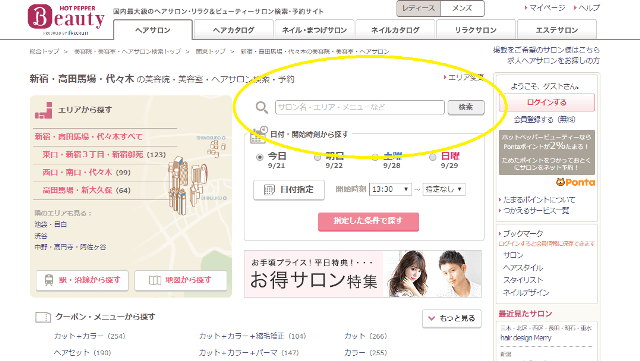Open the ヘアスタイル bookmark link
Screen dimensions: 640x361
point(523,268)
